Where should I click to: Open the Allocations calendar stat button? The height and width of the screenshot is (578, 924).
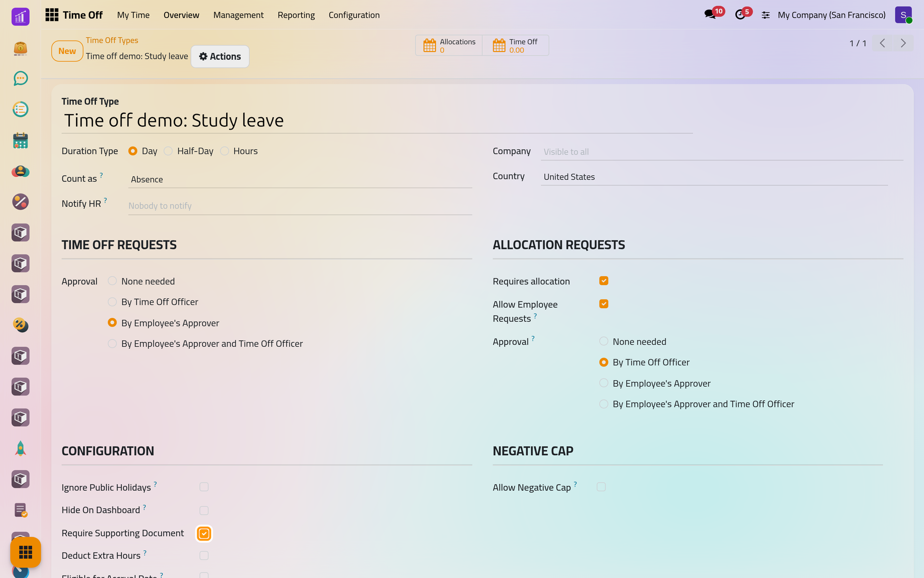point(449,45)
